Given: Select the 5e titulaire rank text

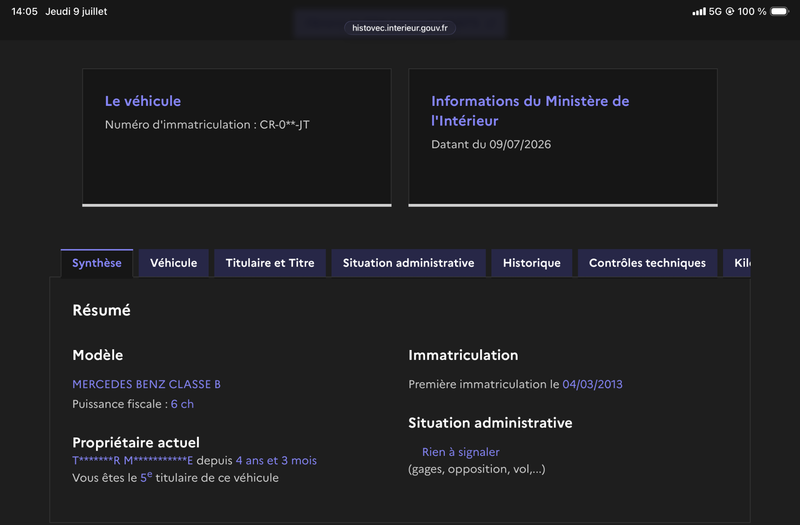Looking at the screenshot, I should click(x=146, y=478).
